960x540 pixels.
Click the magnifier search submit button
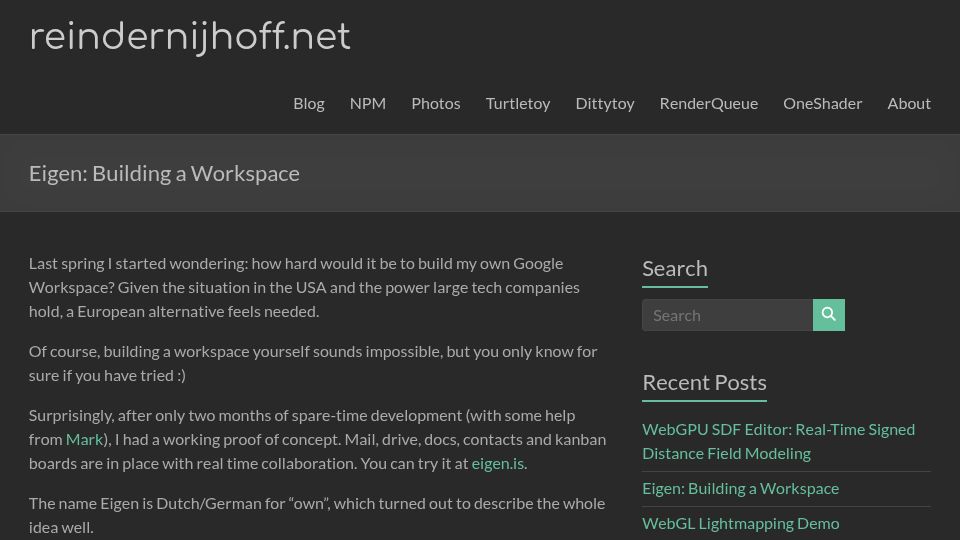coord(828,315)
